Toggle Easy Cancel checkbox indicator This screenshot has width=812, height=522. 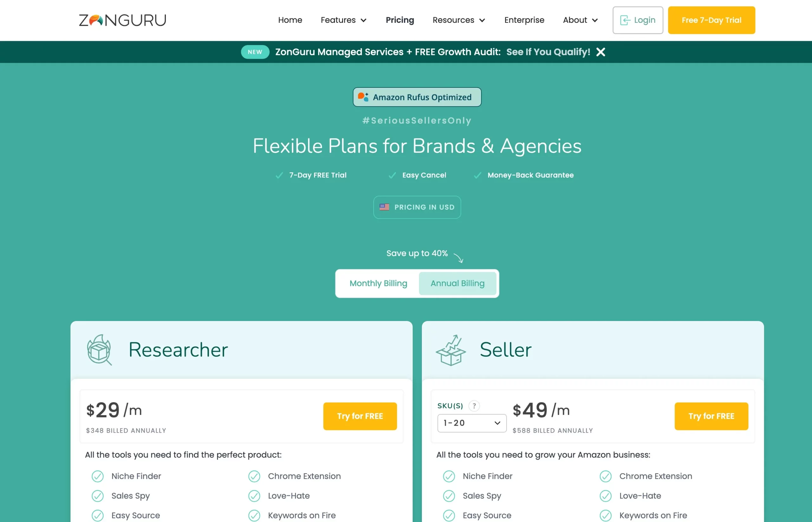click(x=391, y=175)
